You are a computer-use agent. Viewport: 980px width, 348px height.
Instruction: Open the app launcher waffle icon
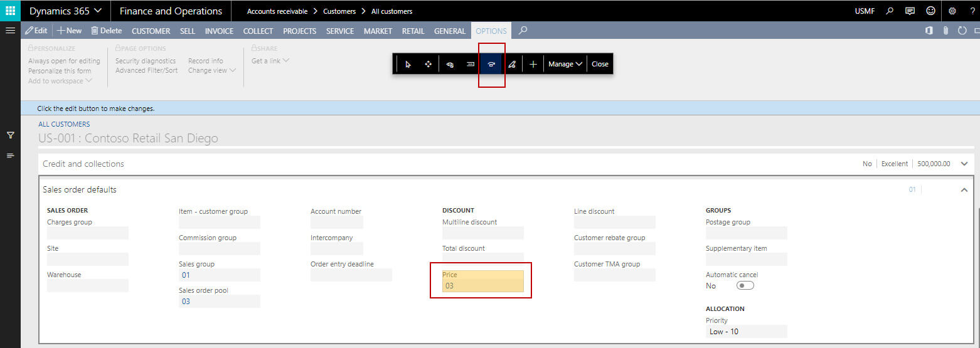(10, 11)
